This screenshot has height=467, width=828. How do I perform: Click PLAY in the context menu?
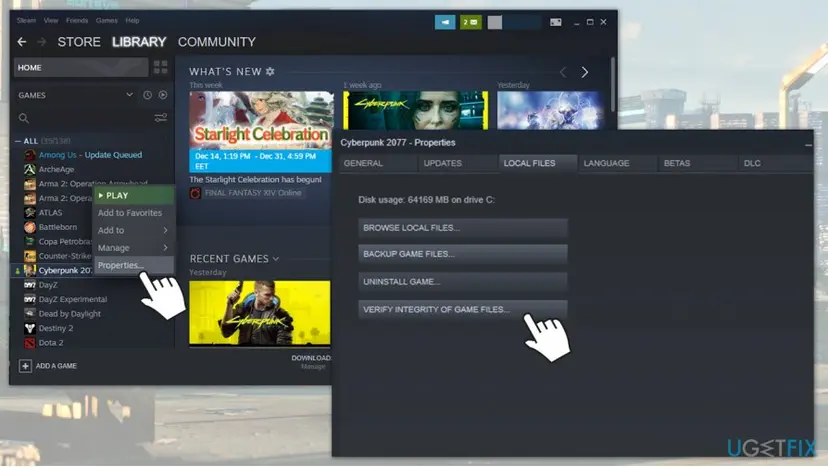[133, 195]
